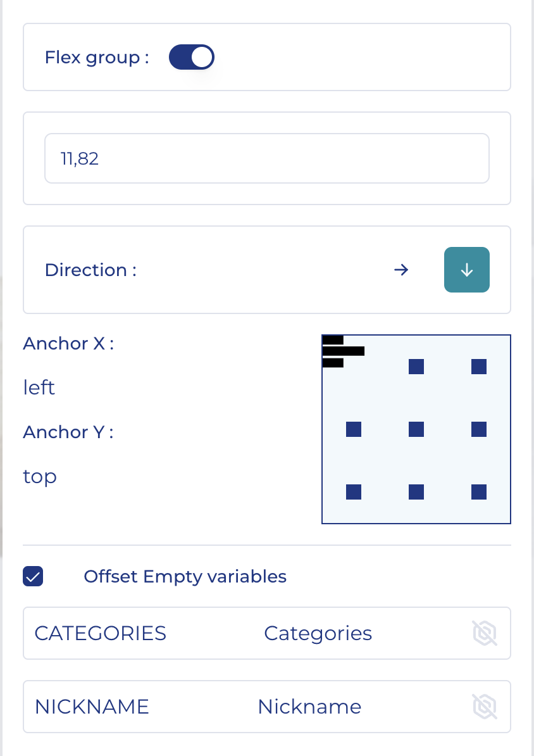The width and height of the screenshot is (534, 756).
Task: Select bottom-center anchor square
Action: (416, 492)
